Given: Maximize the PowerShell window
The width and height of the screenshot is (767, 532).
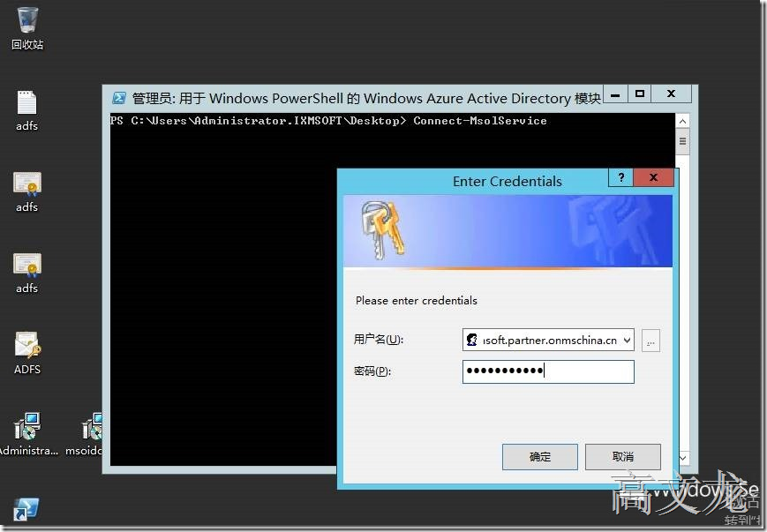Looking at the screenshot, I should pos(640,94).
